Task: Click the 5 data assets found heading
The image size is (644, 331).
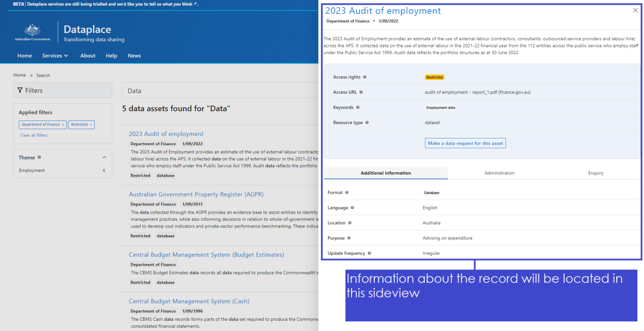Action: tap(176, 109)
